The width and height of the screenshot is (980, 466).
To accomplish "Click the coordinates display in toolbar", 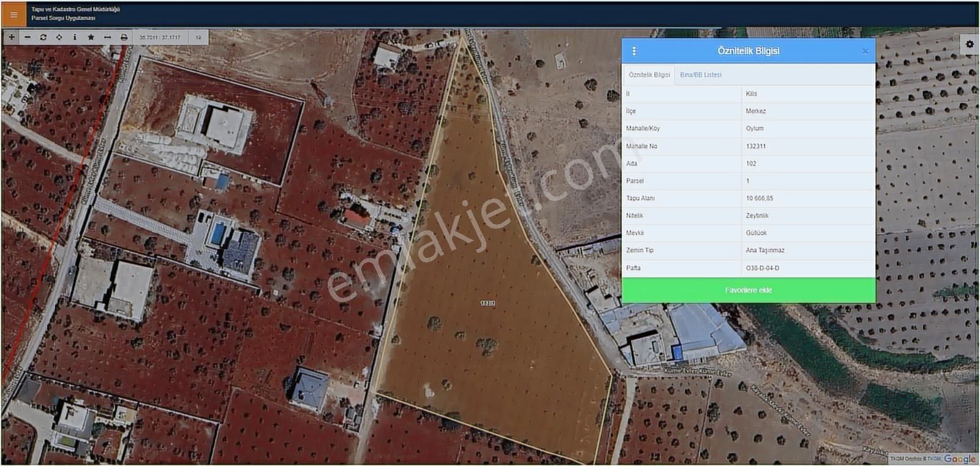I will 160,37.
